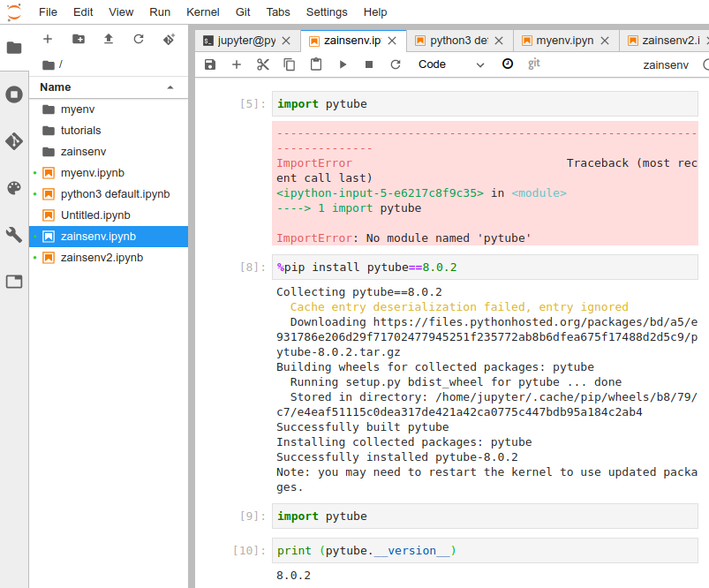Open Untitled.ipynb in the file browser
The width and height of the screenshot is (709, 588).
pyautogui.click(x=95, y=215)
